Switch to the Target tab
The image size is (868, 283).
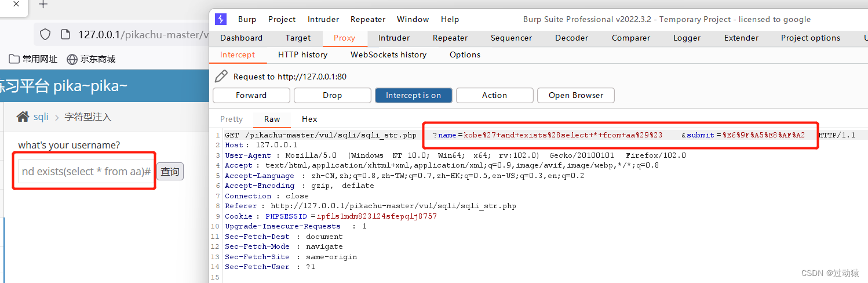(x=298, y=38)
